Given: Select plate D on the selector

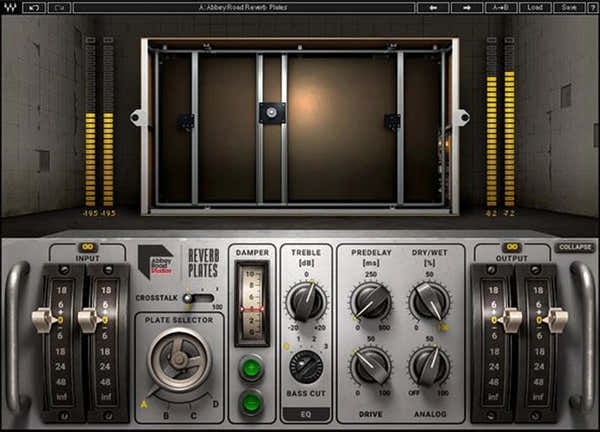Looking at the screenshot, I should 215,404.
